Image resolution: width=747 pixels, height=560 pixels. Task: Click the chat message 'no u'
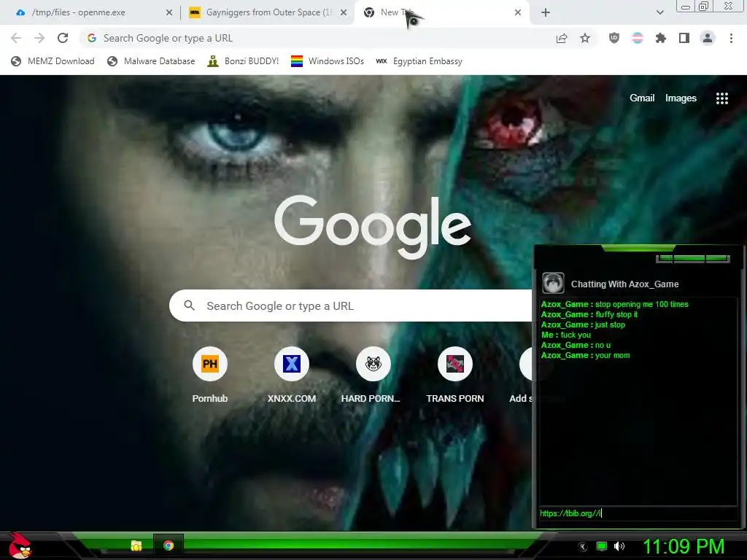[x=603, y=345]
